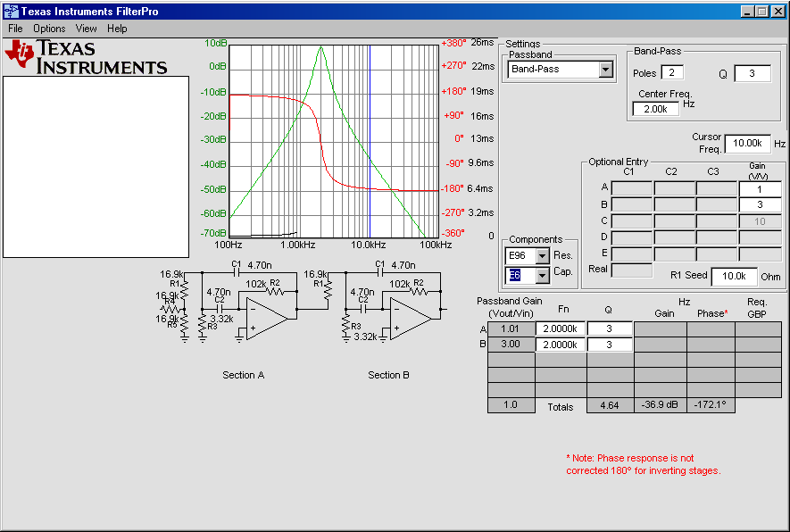Open the Help menu
790x532 pixels.
coord(117,29)
